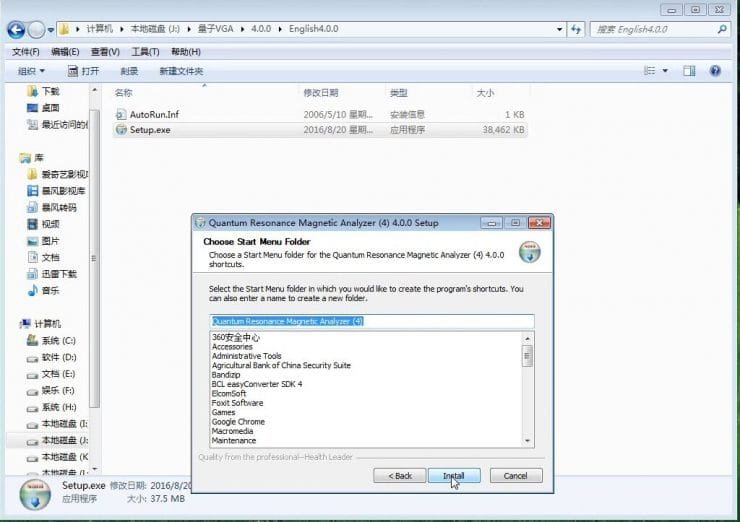
Task: Click the Install button in setup dialog
Action: pyautogui.click(x=454, y=476)
